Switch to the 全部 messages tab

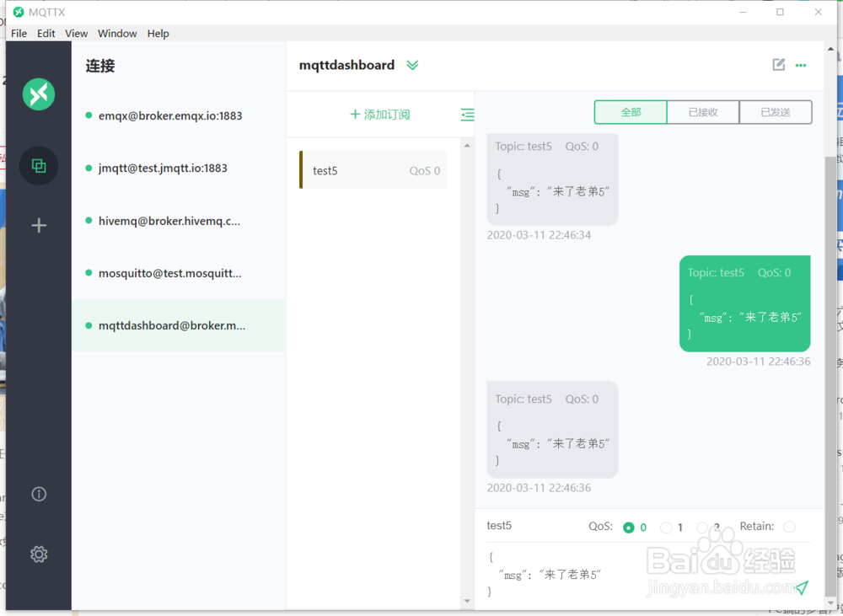click(631, 112)
